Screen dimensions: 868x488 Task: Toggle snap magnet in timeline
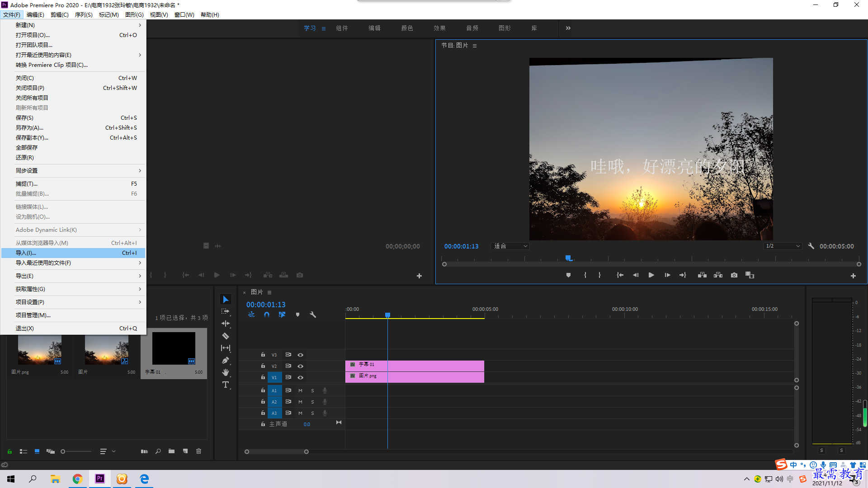click(x=267, y=314)
